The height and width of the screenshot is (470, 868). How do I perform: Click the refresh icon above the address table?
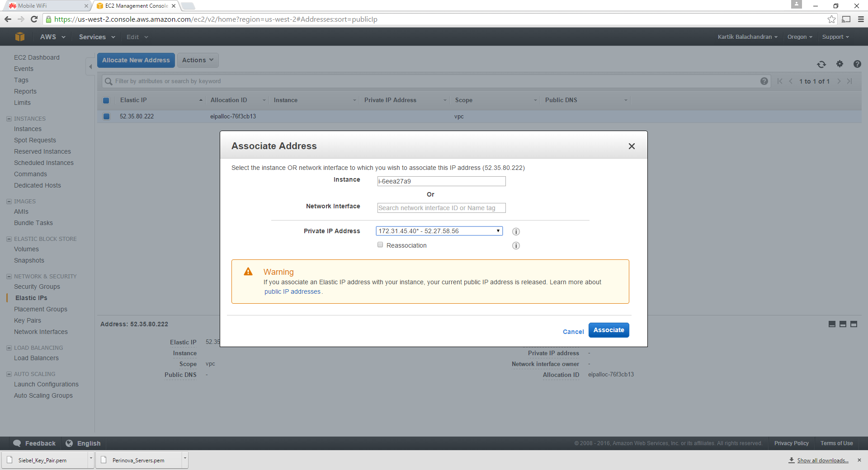pyautogui.click(x=821, y=64)
